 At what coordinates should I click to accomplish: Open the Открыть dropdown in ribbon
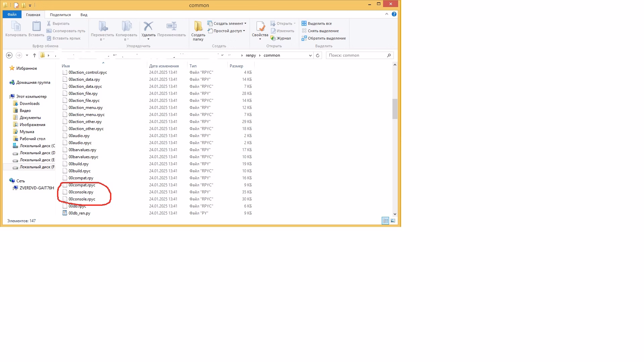tap(283, 23)
